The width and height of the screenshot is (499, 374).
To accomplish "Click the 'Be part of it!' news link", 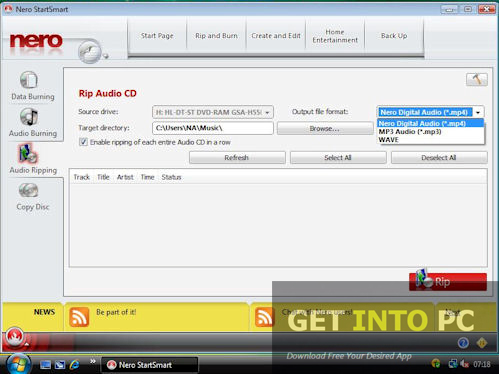I will pos(116,312).
